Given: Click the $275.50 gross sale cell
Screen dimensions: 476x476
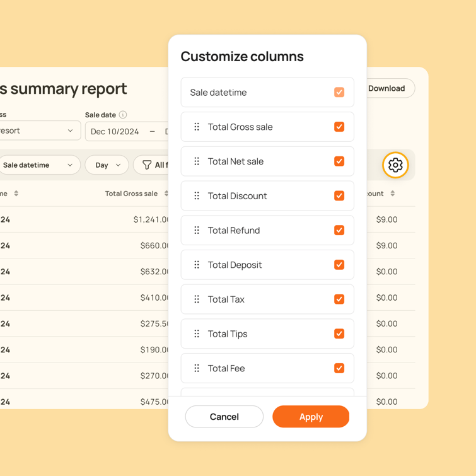Looking at the screenshot, I should point(154,323).
